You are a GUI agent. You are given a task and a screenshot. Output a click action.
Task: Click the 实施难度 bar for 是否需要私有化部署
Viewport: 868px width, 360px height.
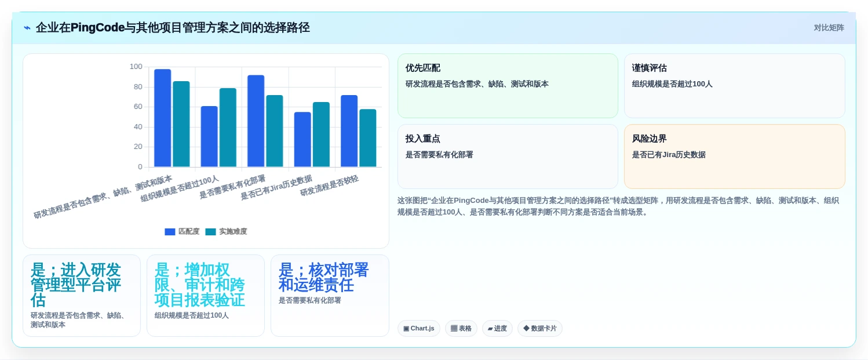point(275,131)
